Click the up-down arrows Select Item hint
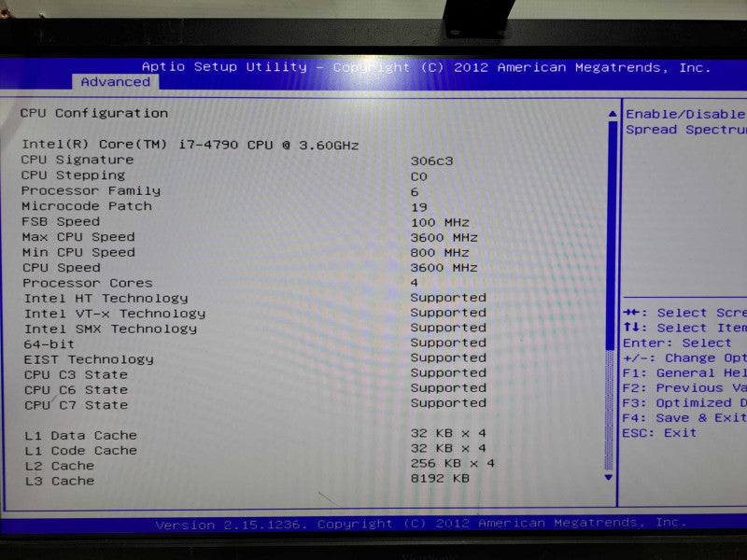 tap(684, 328)
